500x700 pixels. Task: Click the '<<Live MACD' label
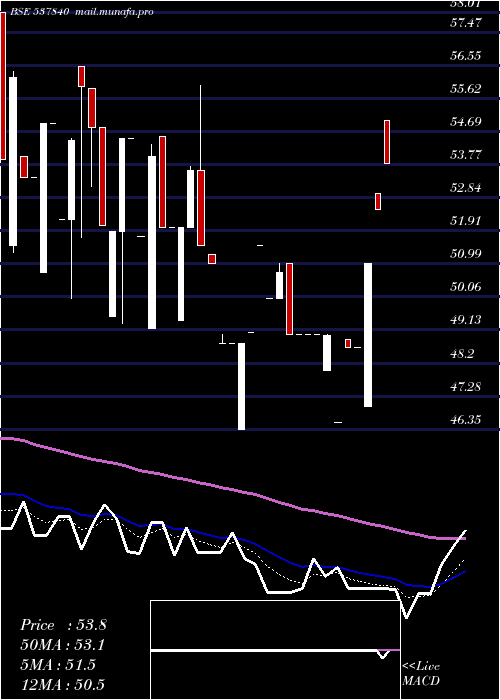pos(421,673)
